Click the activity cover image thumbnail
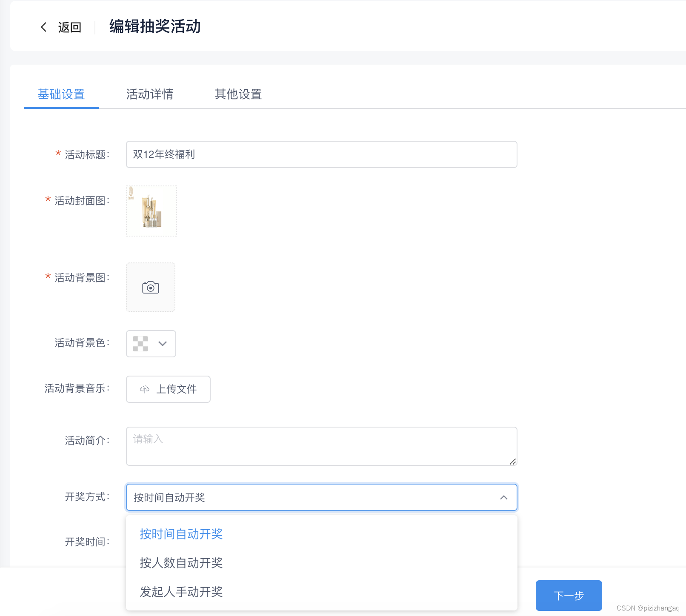686x616 pixels. 151,211
